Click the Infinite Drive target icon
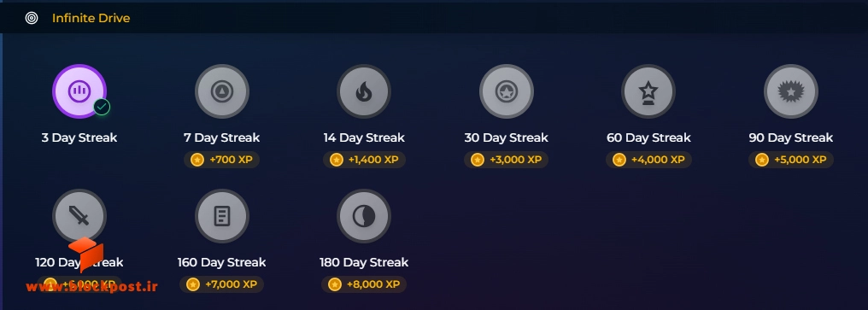The width and height of the screenshot is (868, 310). tap(32, 18)
